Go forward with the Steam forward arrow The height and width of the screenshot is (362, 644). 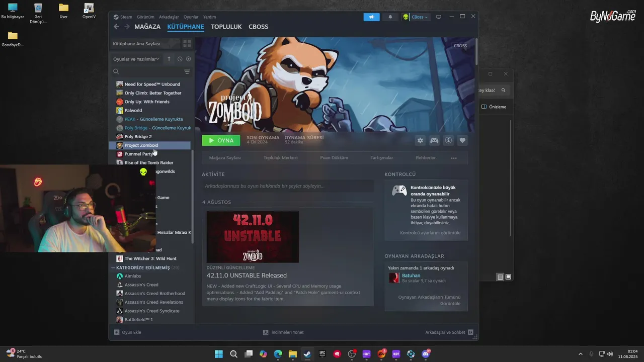tap(127, 27)
